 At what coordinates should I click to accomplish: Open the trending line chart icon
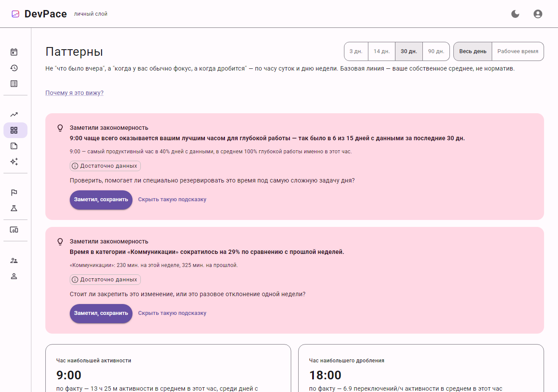click(14, 115)
